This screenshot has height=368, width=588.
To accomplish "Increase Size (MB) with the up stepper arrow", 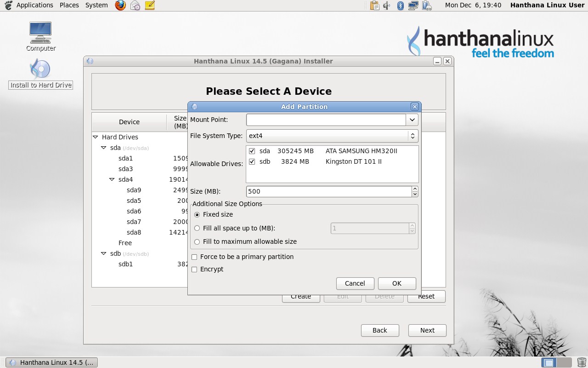I will pyautogui.click(x=415, y=189).
